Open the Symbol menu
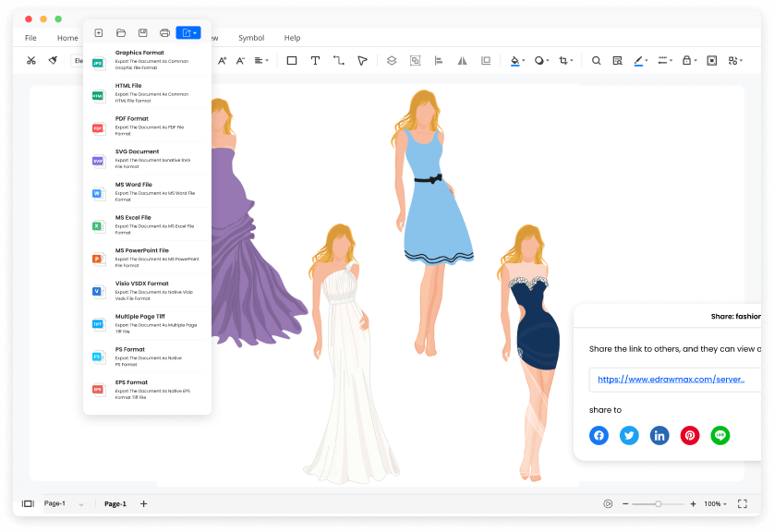Viewport: 774px width, 532px height. click(x=251, y=38)
